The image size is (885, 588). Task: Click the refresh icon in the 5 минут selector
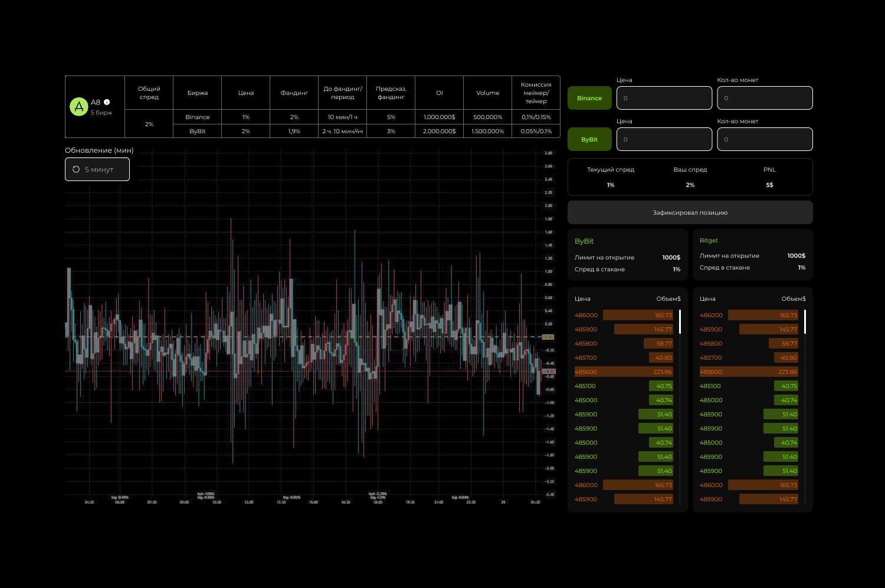coord(76,169)
